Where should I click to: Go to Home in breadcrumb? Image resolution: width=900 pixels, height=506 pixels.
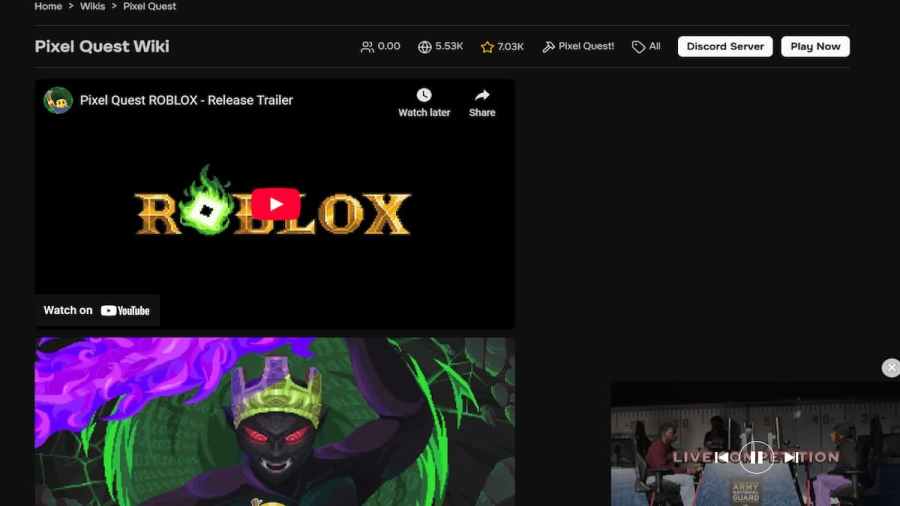[48, 6]
